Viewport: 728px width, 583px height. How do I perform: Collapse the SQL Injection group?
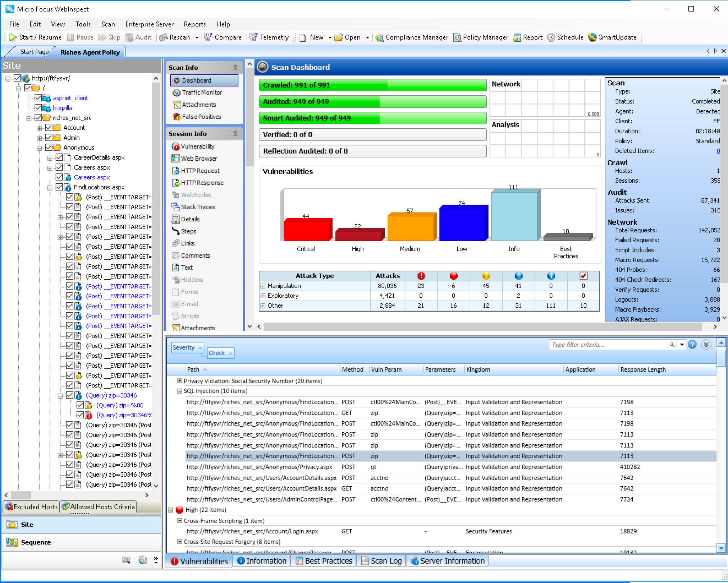point(179,391)
